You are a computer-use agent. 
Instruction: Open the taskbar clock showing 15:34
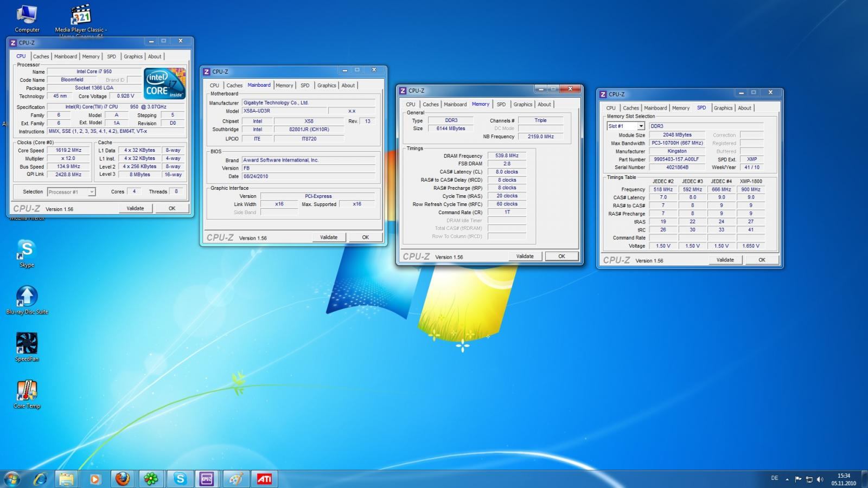click(844, 479)
